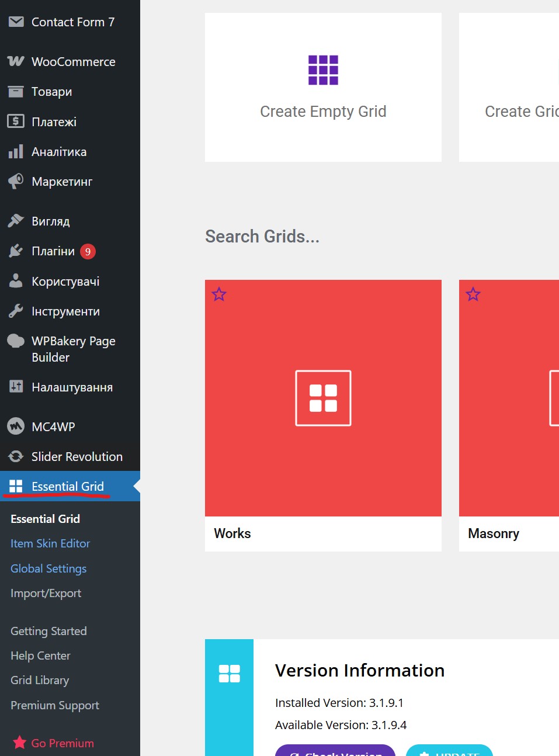Click the Платежі dollar icon
Screen dimensions: 559x756
click(16, 122)
